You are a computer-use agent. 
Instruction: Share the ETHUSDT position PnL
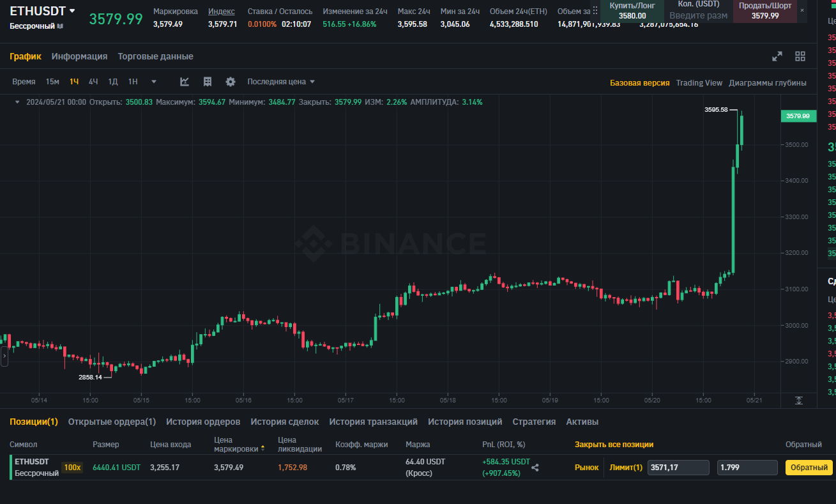click(535, 468)
